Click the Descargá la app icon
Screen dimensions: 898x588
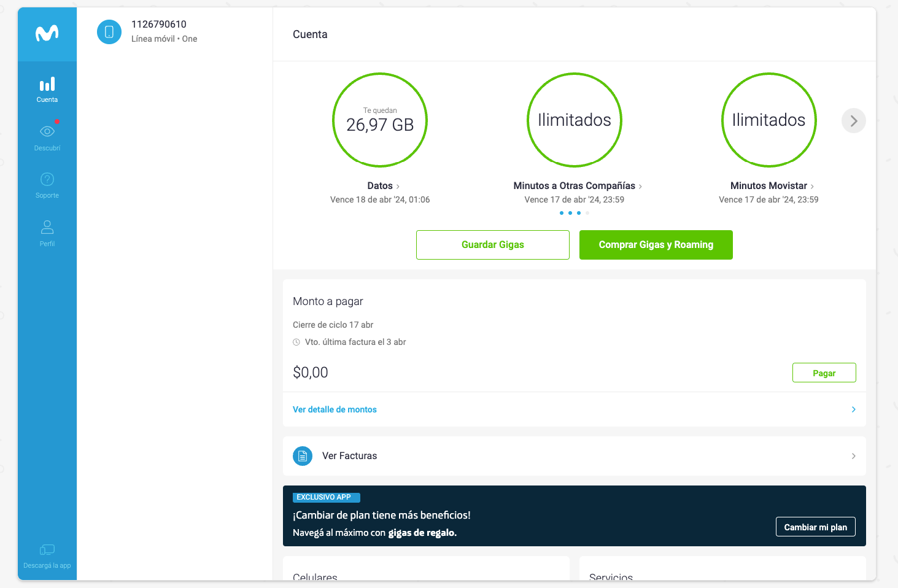click(47, 550)
